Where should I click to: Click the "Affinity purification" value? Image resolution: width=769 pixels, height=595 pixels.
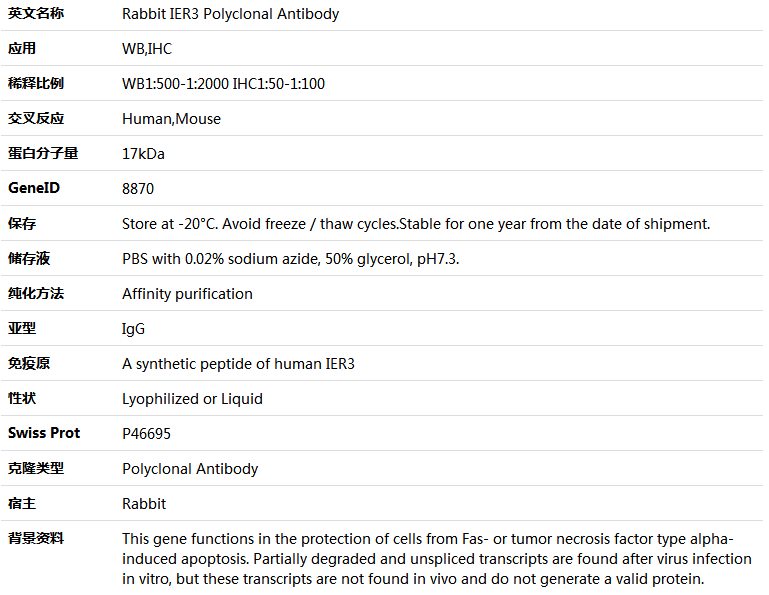tap(187, 294)
